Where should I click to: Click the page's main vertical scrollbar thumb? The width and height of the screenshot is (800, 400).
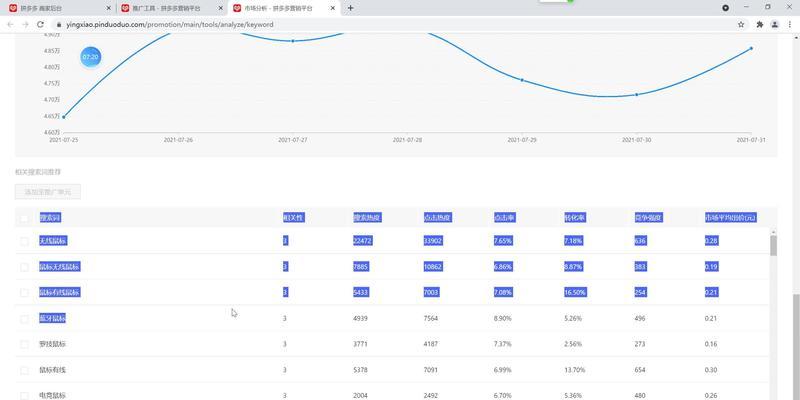(x=796, y=347)
